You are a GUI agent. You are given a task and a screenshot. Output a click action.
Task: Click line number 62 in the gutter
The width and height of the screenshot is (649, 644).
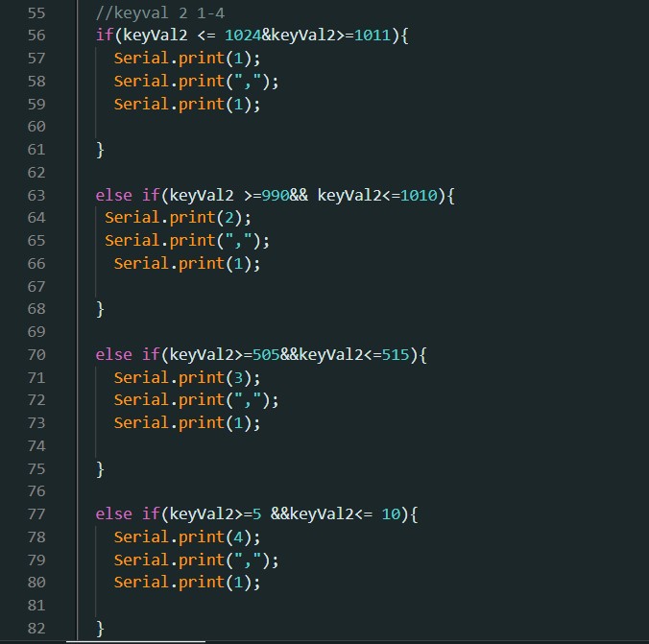click(36, 172)
